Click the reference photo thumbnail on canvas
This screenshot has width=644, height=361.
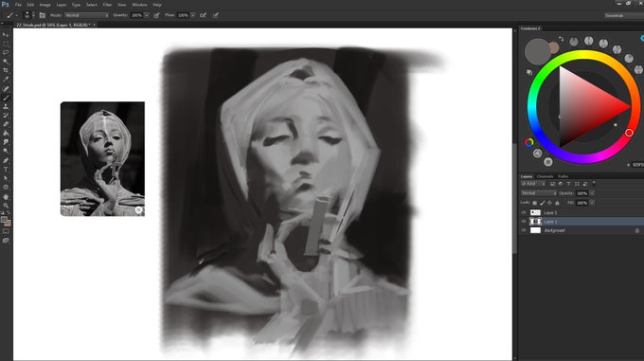[x=102, y=158]
